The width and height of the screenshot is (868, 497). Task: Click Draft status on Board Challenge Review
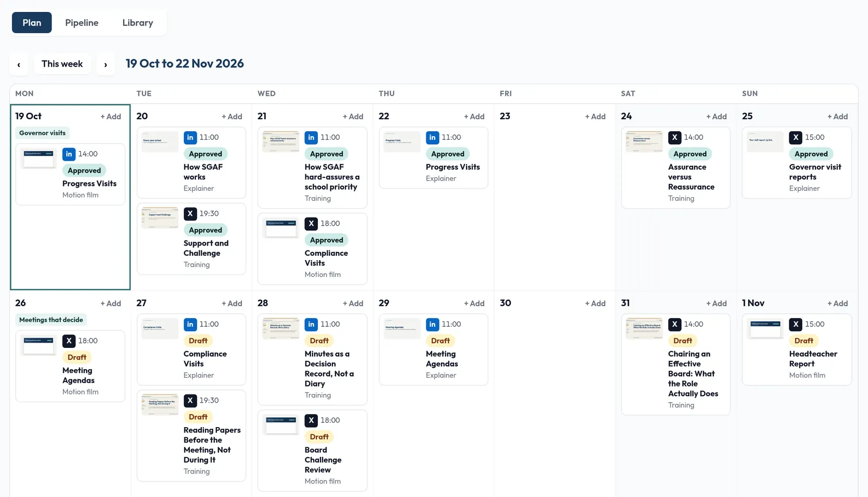[x=320, y=437]
